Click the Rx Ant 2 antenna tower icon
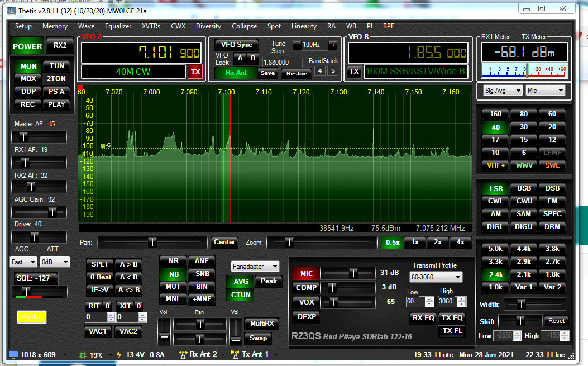588x366 pixels. (x=183, y=354)
